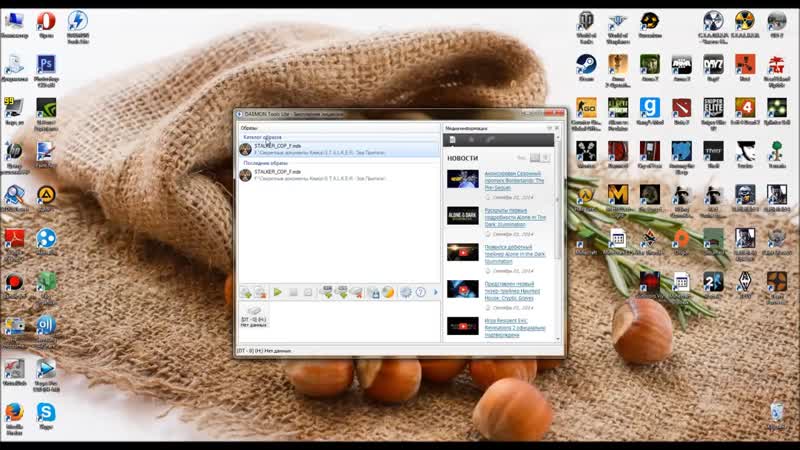Image resolution: width=800 pixels, height=450 pixels.
Task: Open the Opera desktop icon
Action: pos(46,24)
